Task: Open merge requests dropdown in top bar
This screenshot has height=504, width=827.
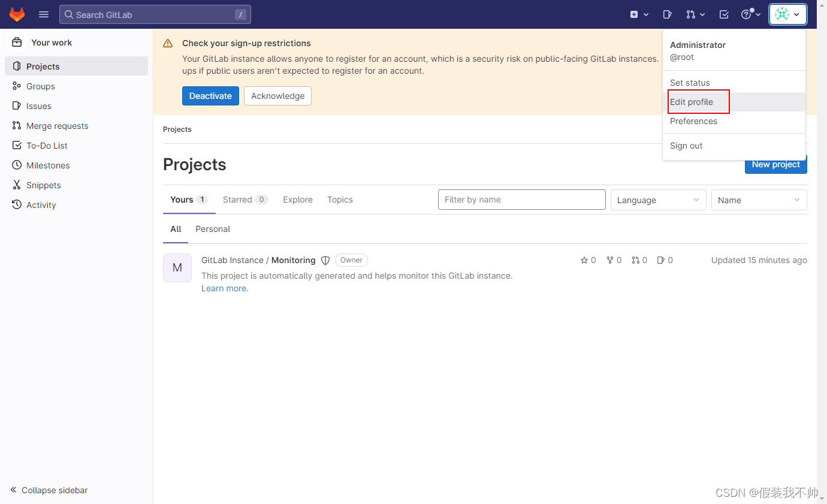Action: [x=696, y=14]
